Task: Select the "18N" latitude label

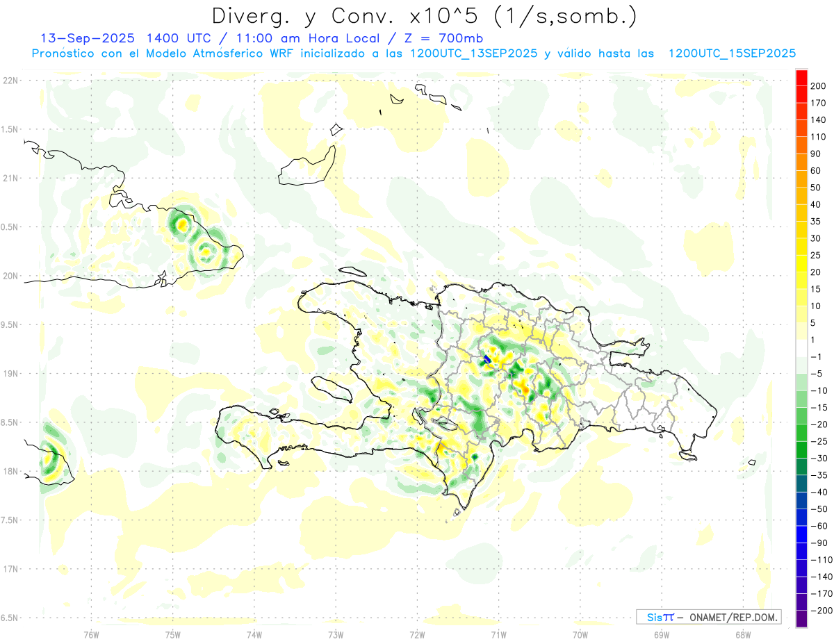Action: click(x=11, y=471)
